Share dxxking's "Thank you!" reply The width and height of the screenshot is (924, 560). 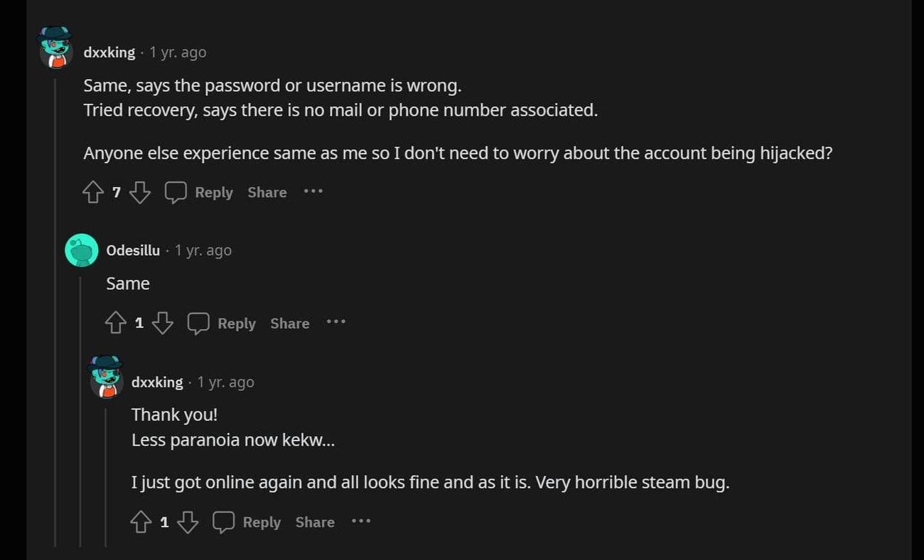pos(315,522)
